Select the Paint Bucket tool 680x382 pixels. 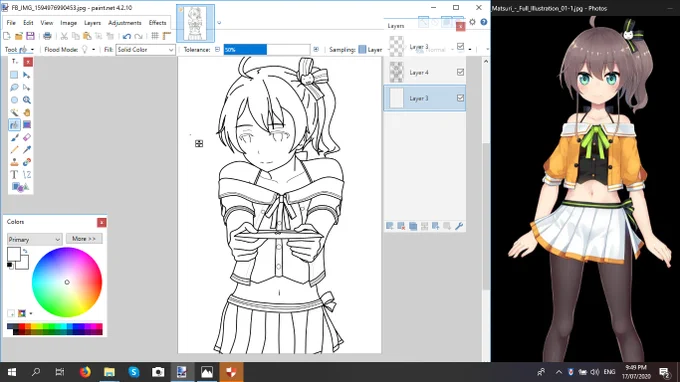(x=14, y=125)
